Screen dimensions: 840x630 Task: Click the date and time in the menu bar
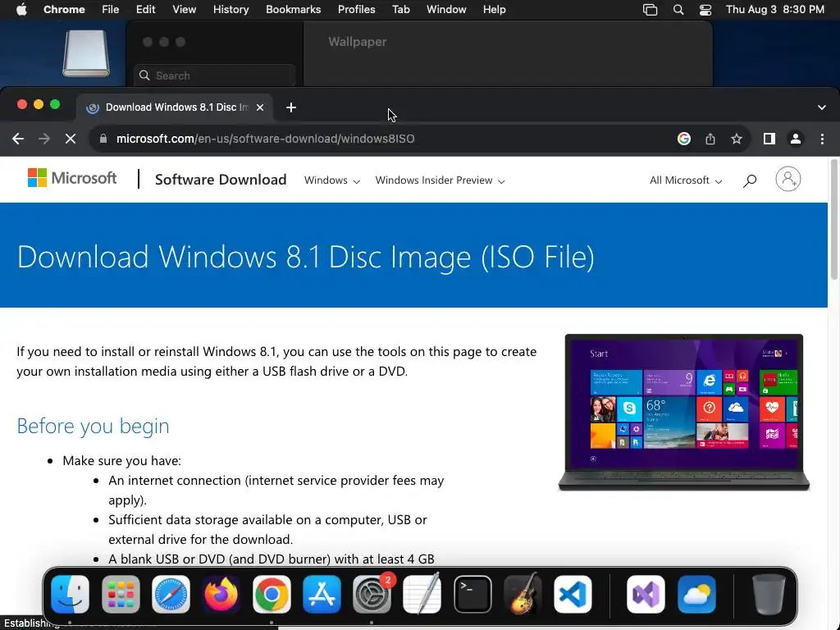(774, 10)
